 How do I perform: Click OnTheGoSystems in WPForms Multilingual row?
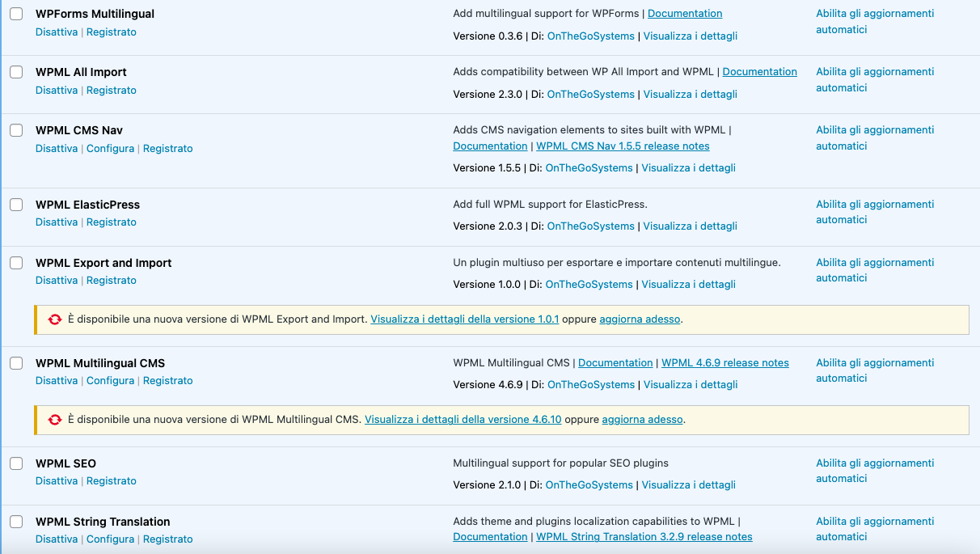591,36
